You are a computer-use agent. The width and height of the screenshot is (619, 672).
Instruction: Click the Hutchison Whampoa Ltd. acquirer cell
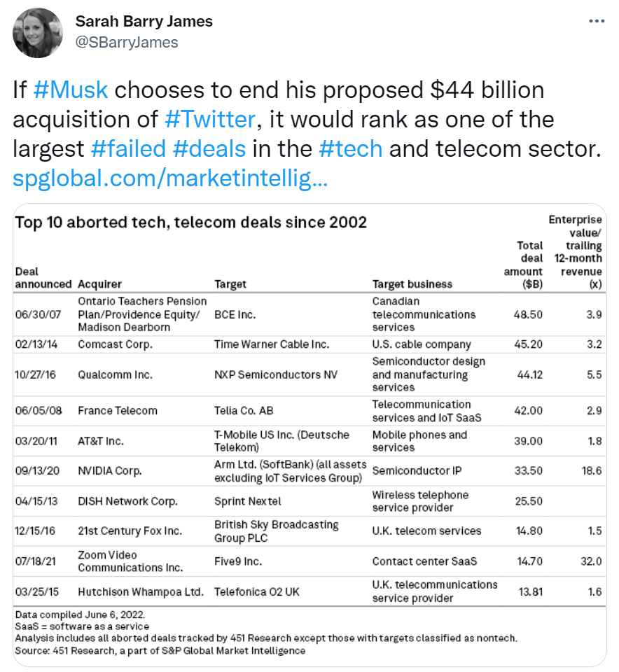pyautogui.click(x=140, y=591)
